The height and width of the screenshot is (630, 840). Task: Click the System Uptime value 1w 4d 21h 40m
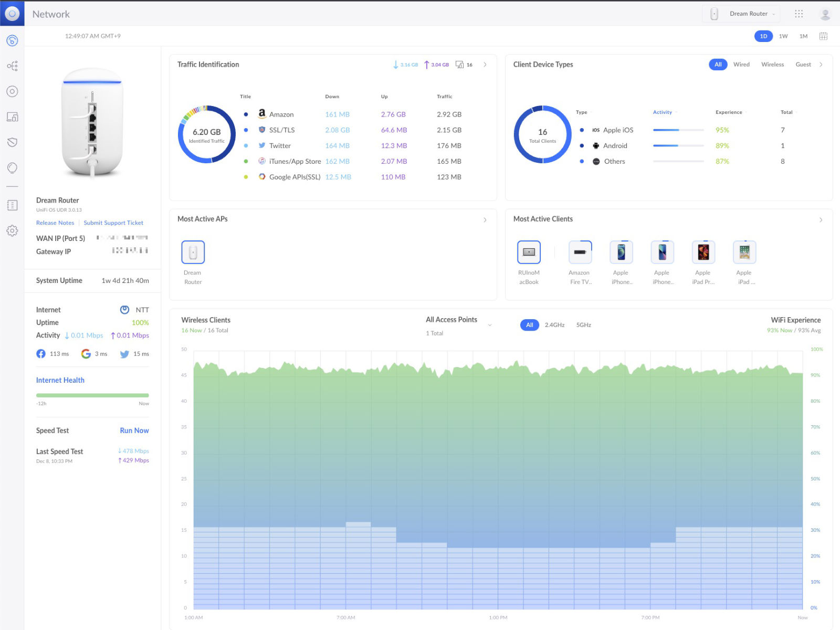[x=125, y=281]
